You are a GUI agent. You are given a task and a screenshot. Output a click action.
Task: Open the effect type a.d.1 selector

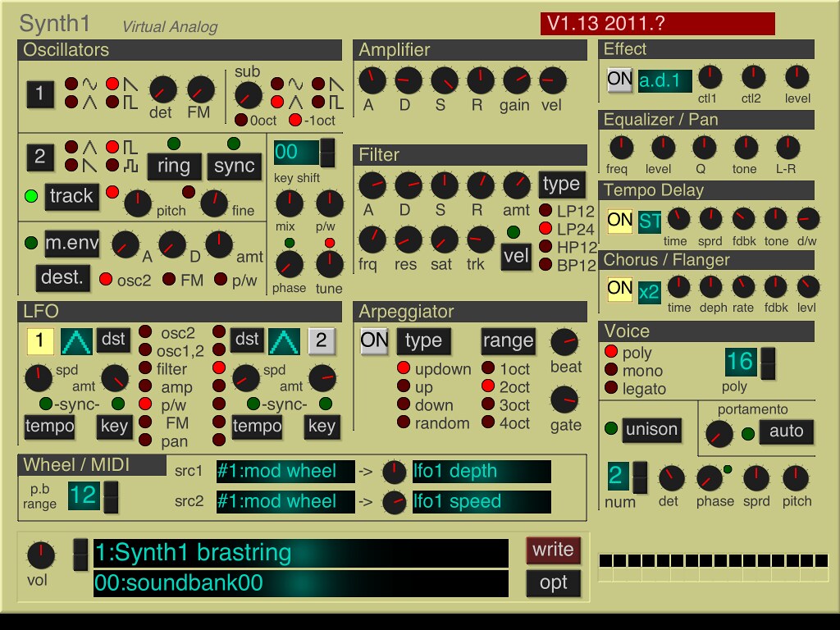point(664,81)
